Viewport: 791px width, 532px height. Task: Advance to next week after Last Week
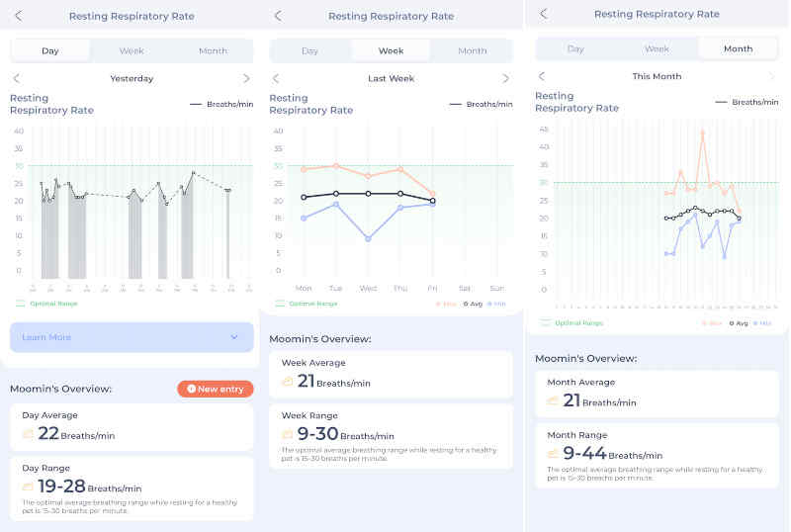(505, 78)
